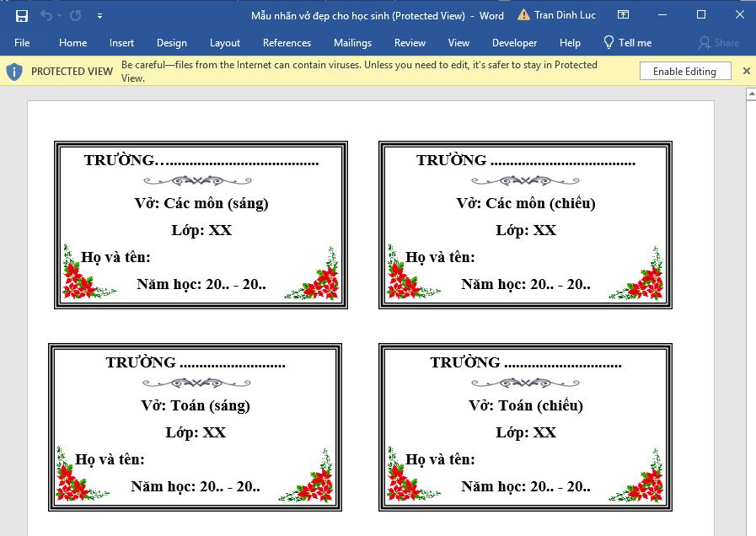Switch to the Insert tab
The width and height of the screenshot is (756, 536).
[121, 42]
